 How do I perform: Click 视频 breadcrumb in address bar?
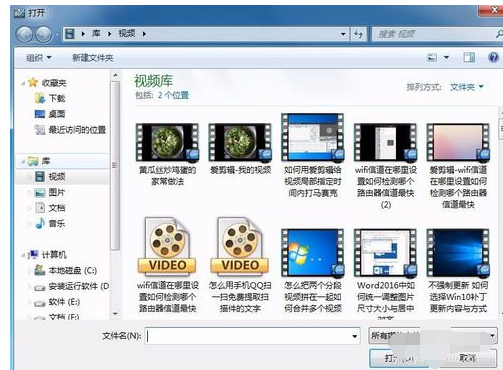click(x=127, y=34)
